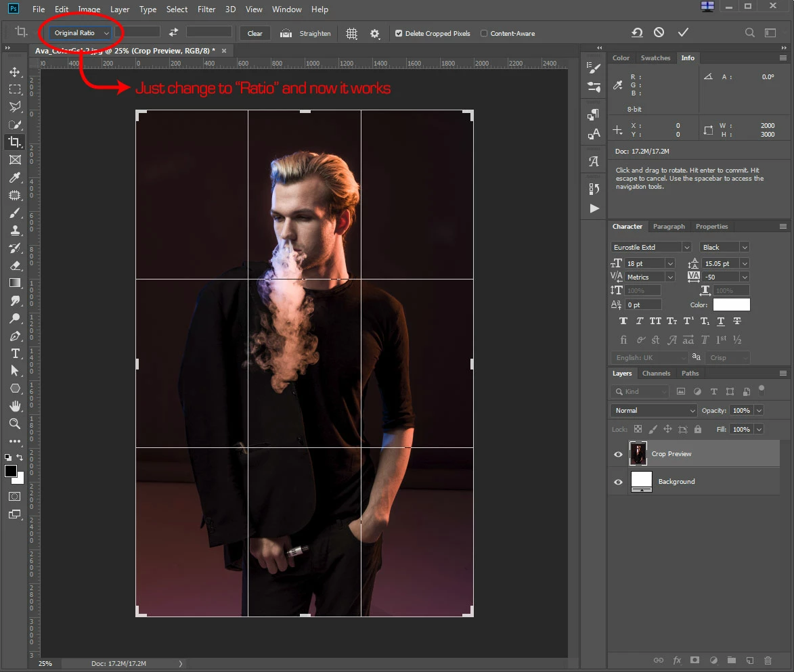
Task: Open the Image menu
Action: 89,9
